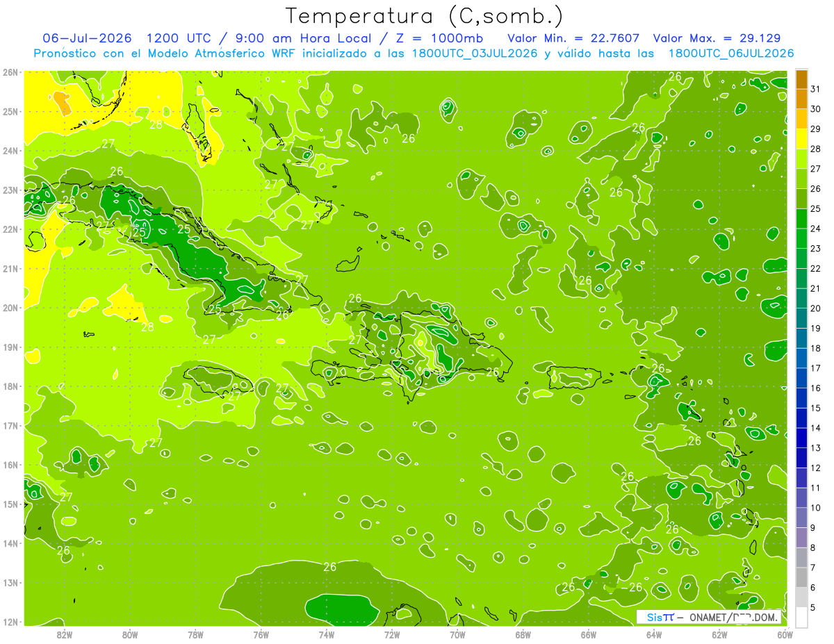This screenshot has height=644, width=834.
Task: Select the "1800UTC_06JUL2026" valid-until time
Action: click(x=730, y=53)
